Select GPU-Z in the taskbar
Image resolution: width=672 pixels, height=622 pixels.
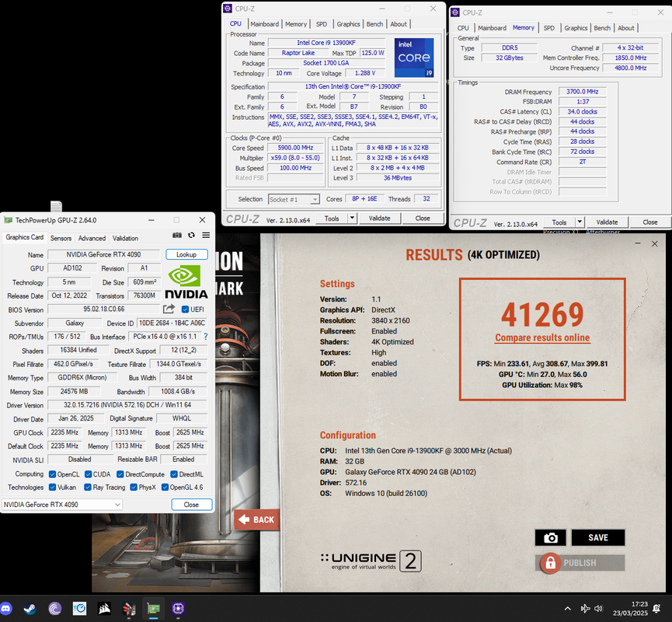(153, 608)
